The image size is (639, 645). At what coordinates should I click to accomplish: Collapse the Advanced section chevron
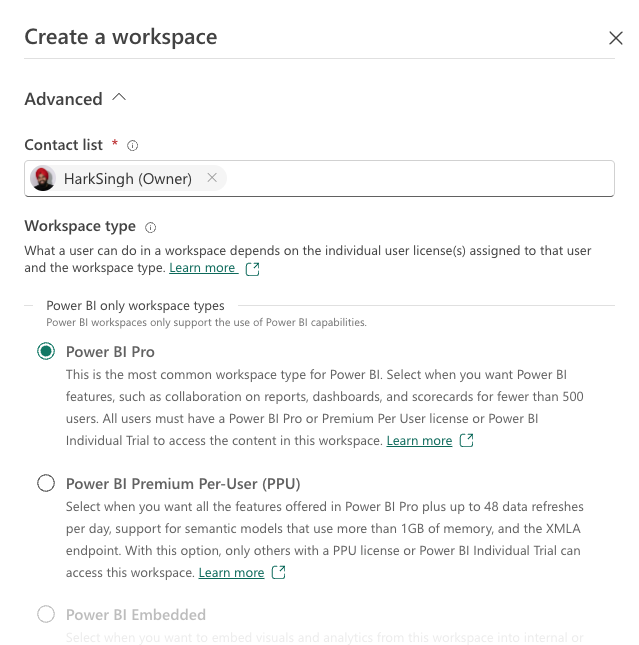pyautogui.click(x=119, y=98)
